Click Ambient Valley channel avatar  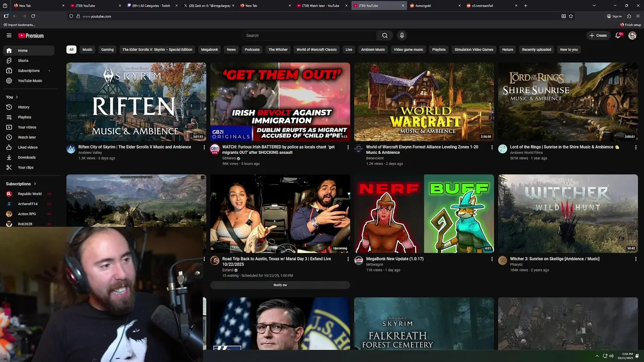click(x=71, y=149)
